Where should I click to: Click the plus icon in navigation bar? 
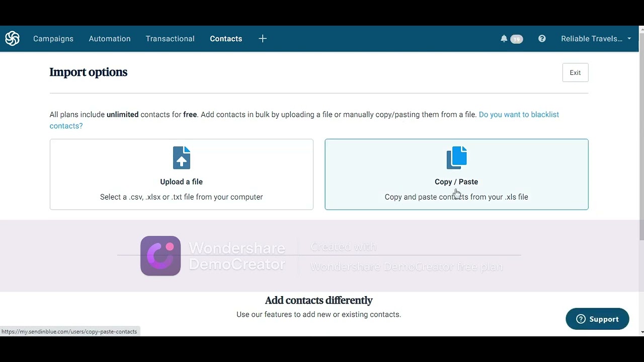[263, 39]
